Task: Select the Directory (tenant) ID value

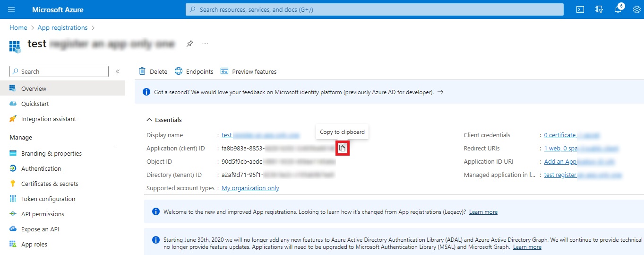Action: coord(278,175)
